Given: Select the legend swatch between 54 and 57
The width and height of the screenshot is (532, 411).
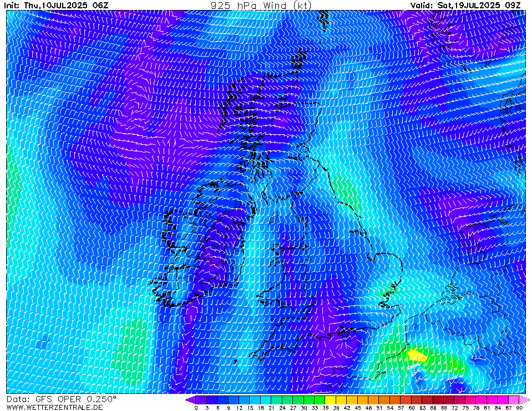Looking at the screenshot, I should click(x=395, y=400).
